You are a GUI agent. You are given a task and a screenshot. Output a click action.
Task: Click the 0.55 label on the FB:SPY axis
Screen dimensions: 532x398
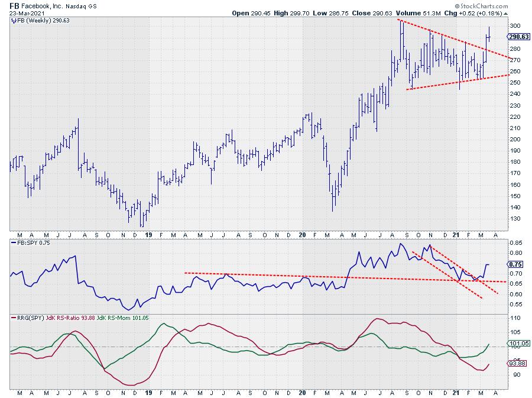coord(515,305)
